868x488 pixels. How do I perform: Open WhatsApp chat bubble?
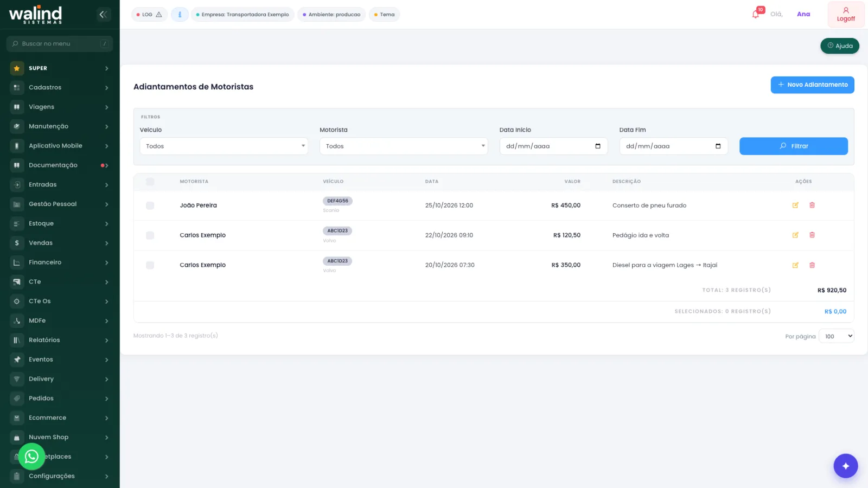pos(31,457)
